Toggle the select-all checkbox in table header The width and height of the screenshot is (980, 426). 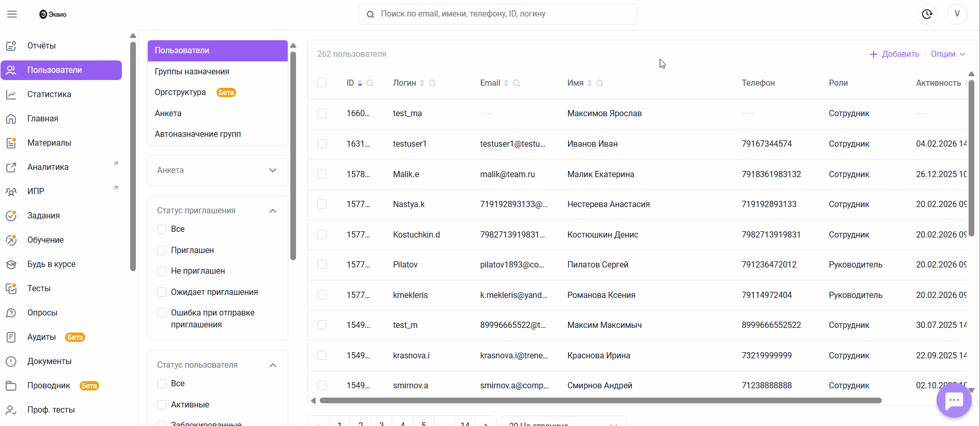point(322,83)
